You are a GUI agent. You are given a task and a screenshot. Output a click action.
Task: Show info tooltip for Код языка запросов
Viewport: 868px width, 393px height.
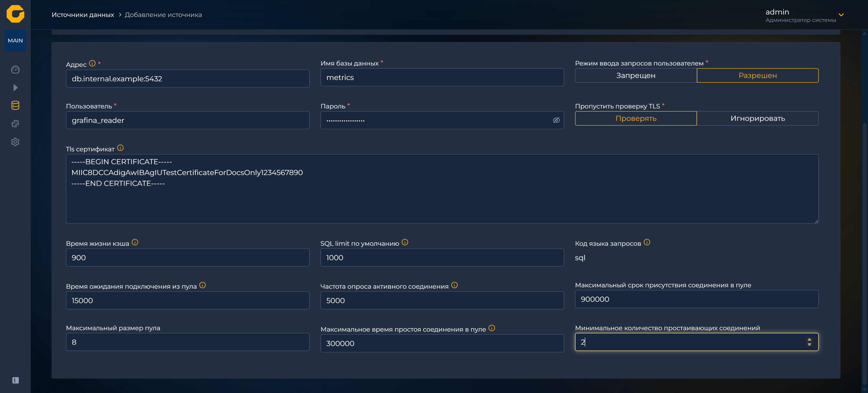coord(647,242)
